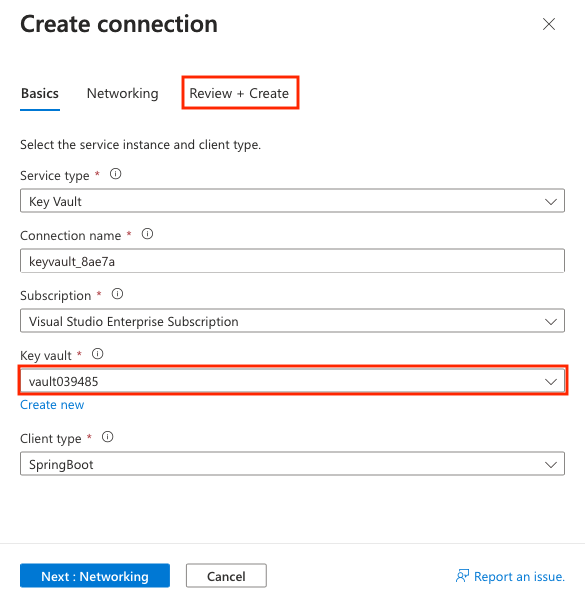
Task: Follow the Create new link
Action: [x=52, y=405]
